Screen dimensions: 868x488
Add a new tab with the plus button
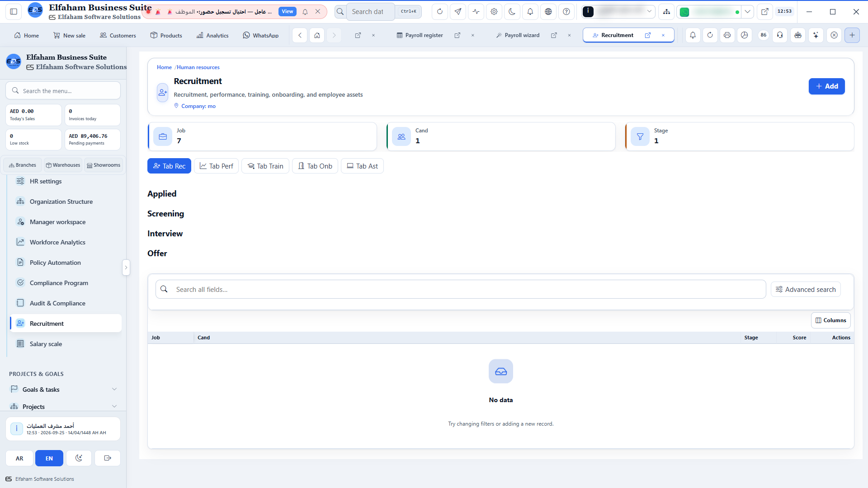click(852, 35)
